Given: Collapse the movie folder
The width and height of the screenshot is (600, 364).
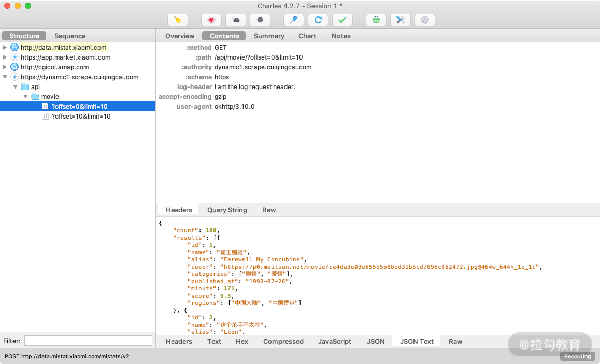Looking at the screenshot, I should pos(26,97).
